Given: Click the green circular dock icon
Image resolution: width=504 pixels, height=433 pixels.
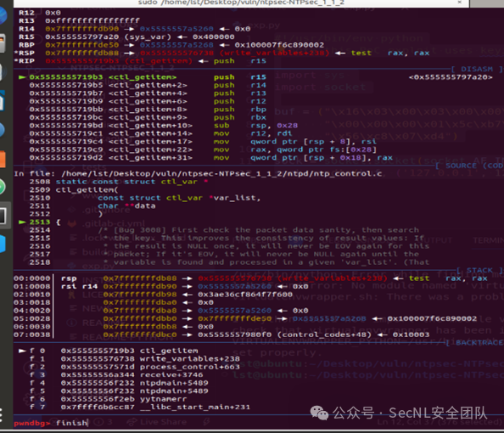Looking at the screenshot, I should tap(3, 187).
